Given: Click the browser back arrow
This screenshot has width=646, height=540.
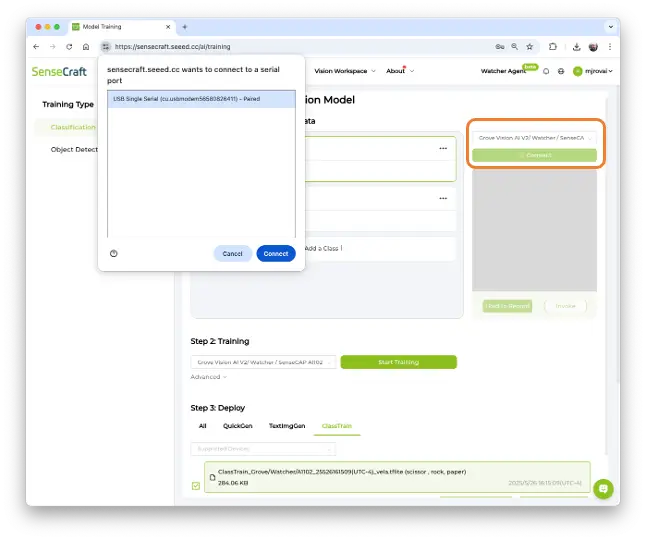Looking at the screenshot, I should (x=36, y=46).
